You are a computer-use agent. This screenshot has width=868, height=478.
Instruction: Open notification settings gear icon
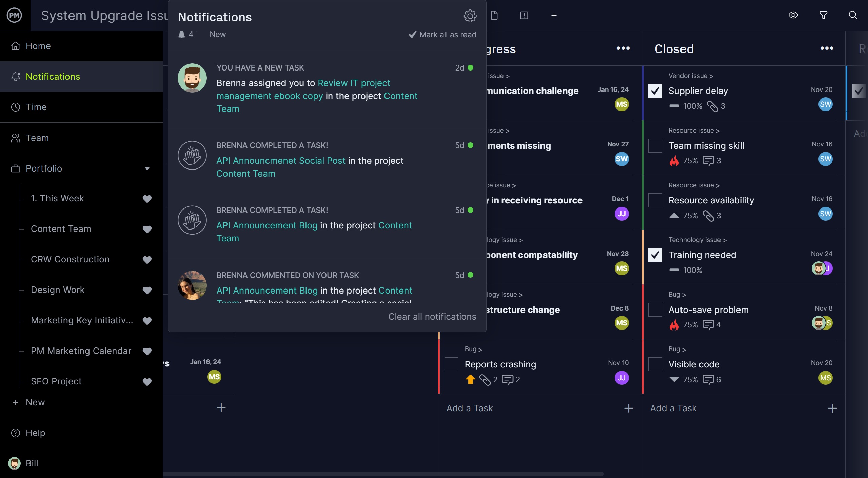coord(470,16)
